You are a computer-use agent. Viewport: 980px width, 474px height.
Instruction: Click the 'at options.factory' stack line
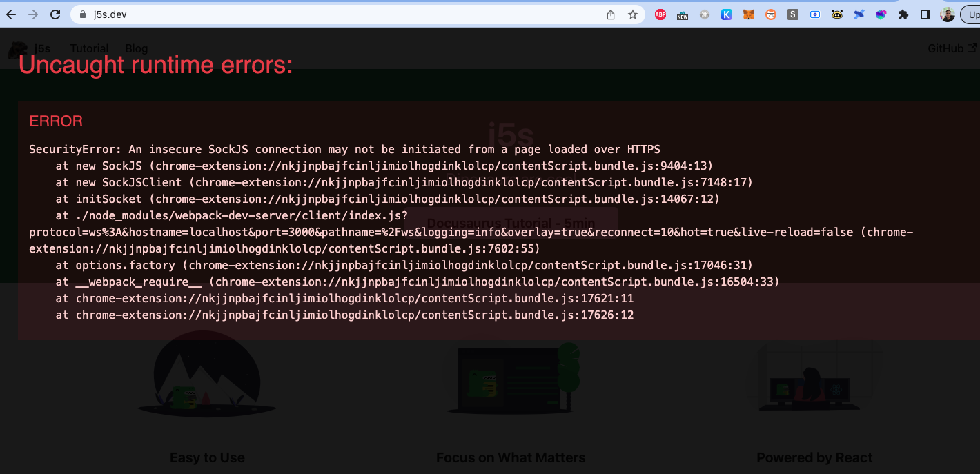point(404,266)
